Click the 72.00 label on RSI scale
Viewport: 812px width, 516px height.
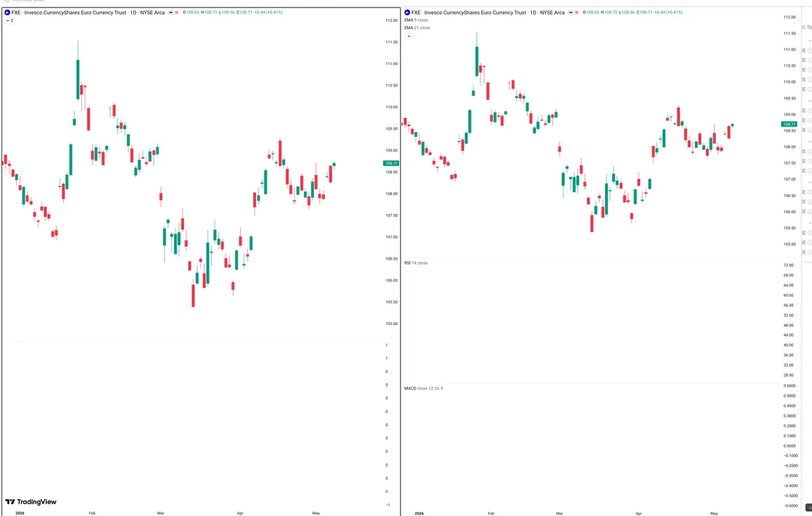click(788, 265)
